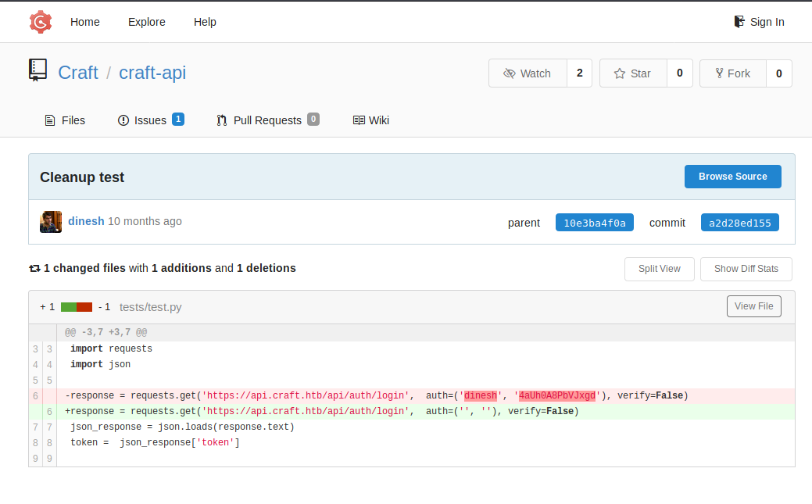Open the Pull Requests tab
The image size is (812, 504).
click(x=267, y=120)
